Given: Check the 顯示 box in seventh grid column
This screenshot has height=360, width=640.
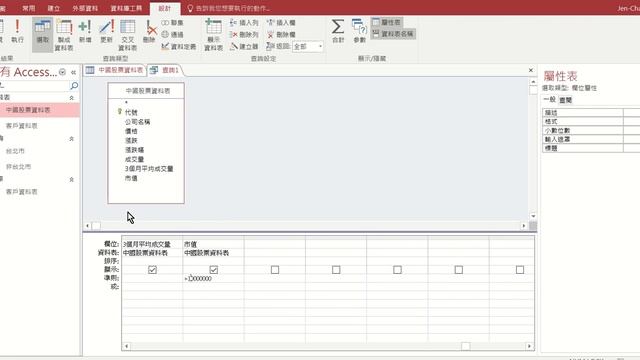Looking at the screenshot, I should 520,270.
